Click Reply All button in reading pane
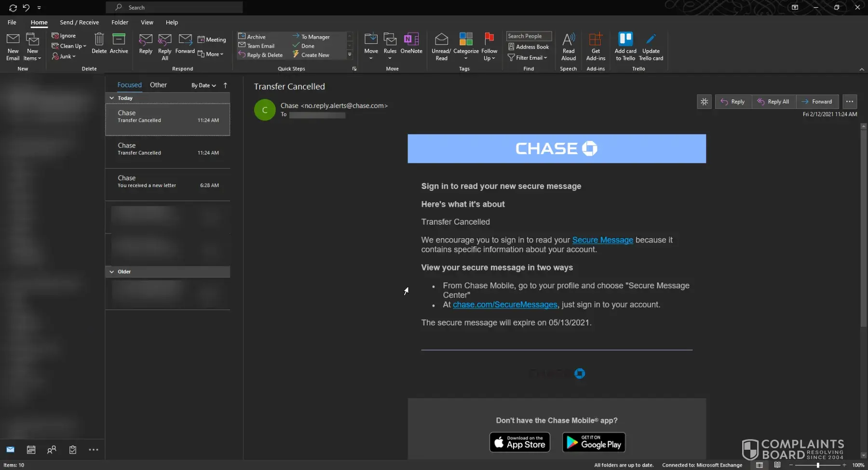 click(773, 102)
